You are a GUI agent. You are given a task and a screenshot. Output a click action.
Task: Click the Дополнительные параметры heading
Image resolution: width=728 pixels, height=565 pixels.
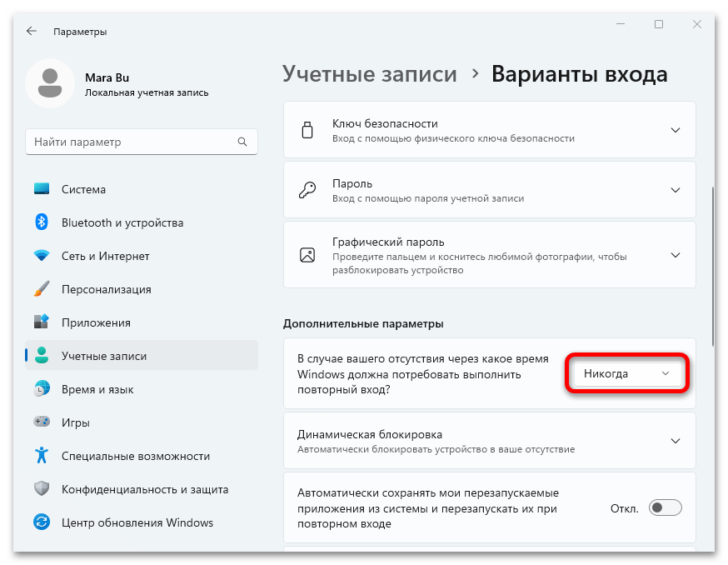[x=363, y=323]
